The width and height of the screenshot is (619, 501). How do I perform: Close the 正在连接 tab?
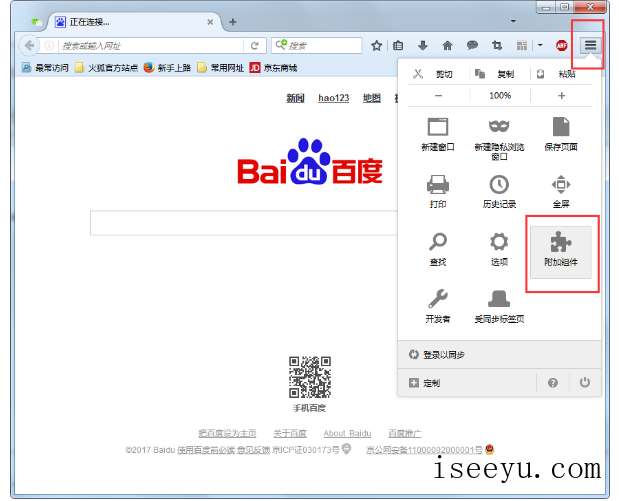click(x=210, y=22)
